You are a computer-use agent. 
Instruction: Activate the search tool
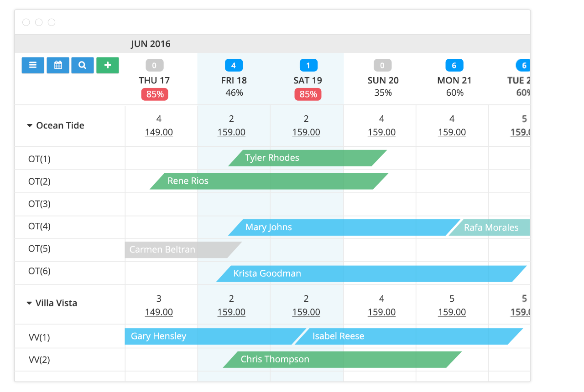[x=82, y=65]
